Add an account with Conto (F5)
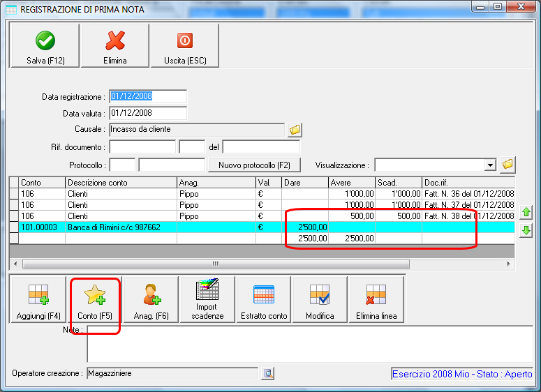The image size is (541, 392). pyautogui.click(x=95, y=300)
